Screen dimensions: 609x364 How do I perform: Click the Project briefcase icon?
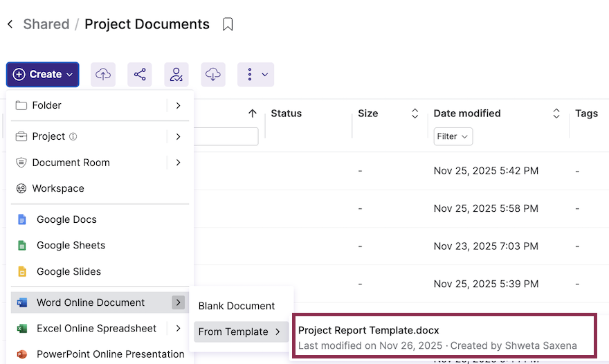(21, 136)
